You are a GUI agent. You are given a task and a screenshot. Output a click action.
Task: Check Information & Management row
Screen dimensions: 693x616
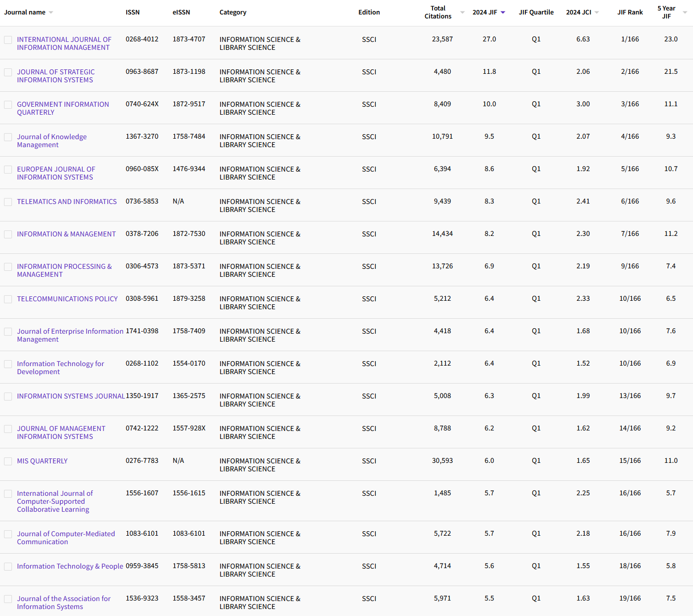point(8,234)
